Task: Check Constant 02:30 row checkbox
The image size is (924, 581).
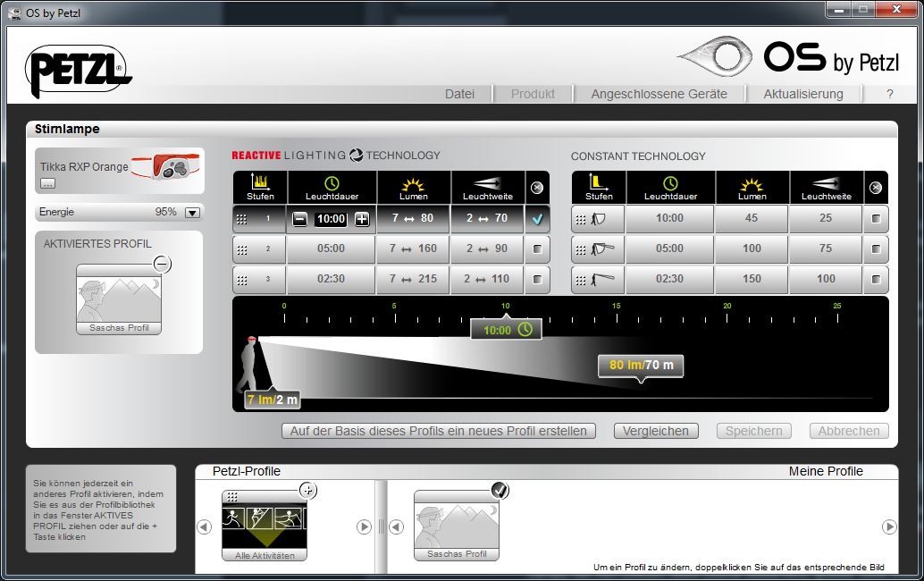Action: 877,279
